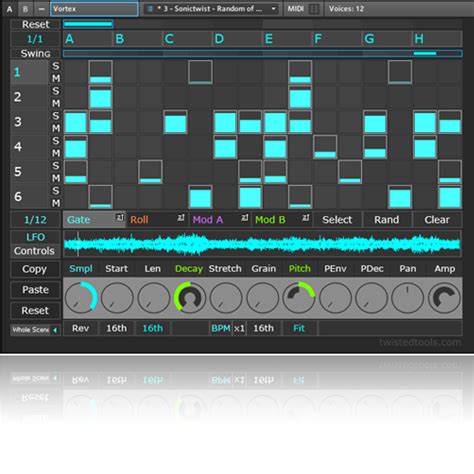Click the Pan knob

(x=407, y=297)
